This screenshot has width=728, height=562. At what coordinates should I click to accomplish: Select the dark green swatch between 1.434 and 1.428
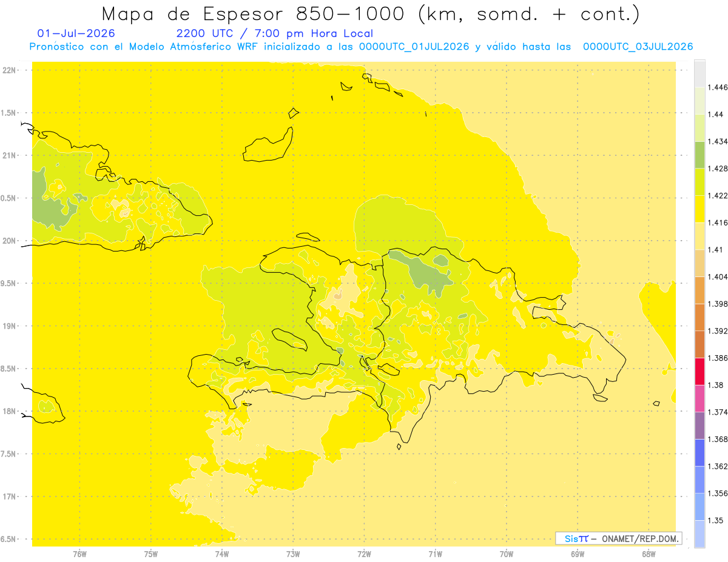(699, 155)
